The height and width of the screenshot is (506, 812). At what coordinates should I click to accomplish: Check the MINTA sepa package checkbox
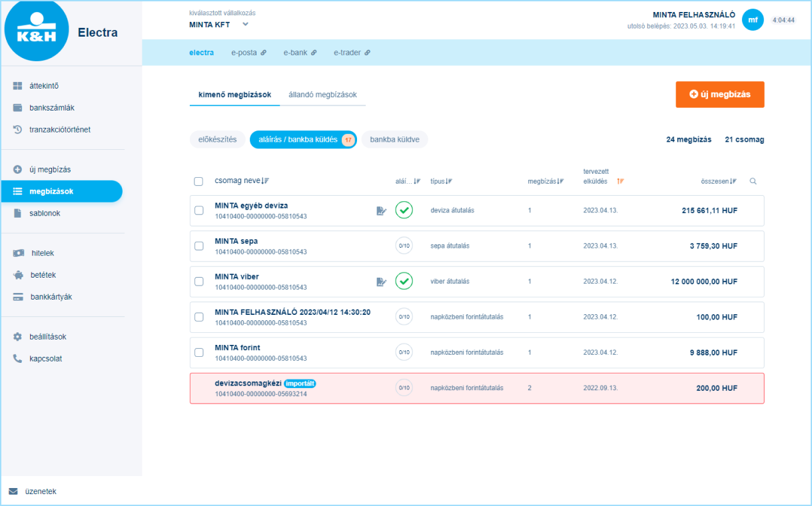click(199, 246)
